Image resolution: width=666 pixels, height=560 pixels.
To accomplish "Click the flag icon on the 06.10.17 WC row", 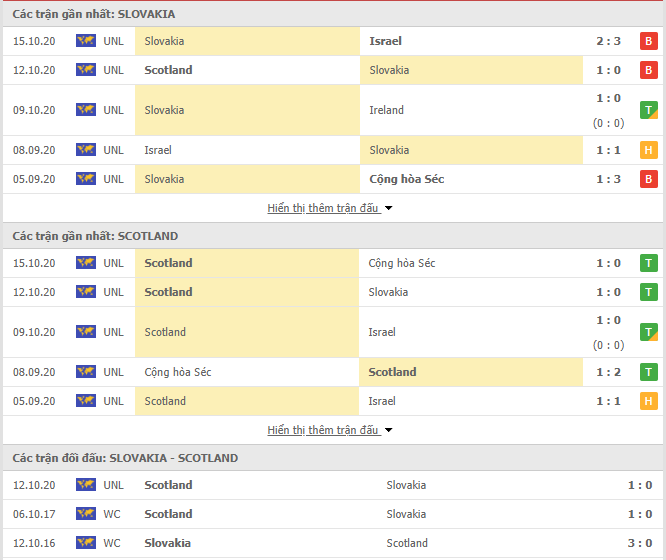I will click(86, 514).
